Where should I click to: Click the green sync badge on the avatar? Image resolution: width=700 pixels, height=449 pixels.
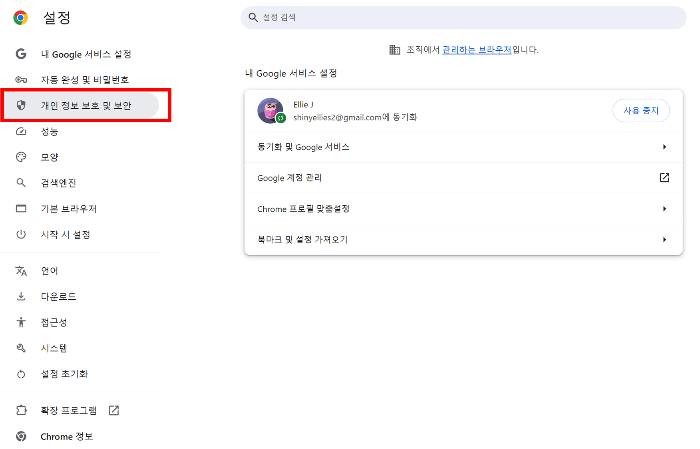281,118
